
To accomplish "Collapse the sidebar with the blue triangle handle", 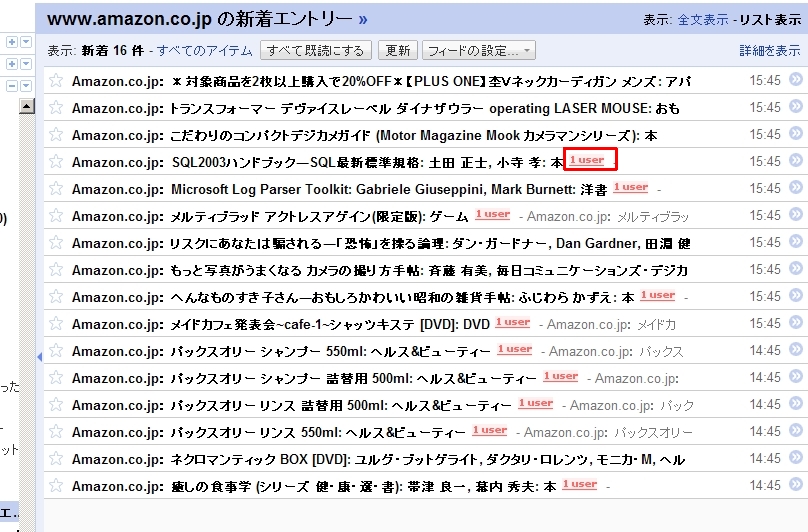I will coord(39,356).
